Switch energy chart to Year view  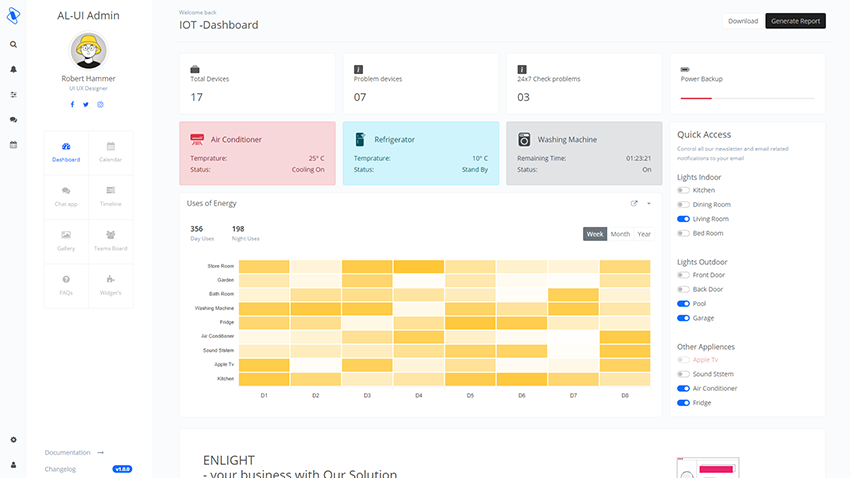click(x=644, y=234)
